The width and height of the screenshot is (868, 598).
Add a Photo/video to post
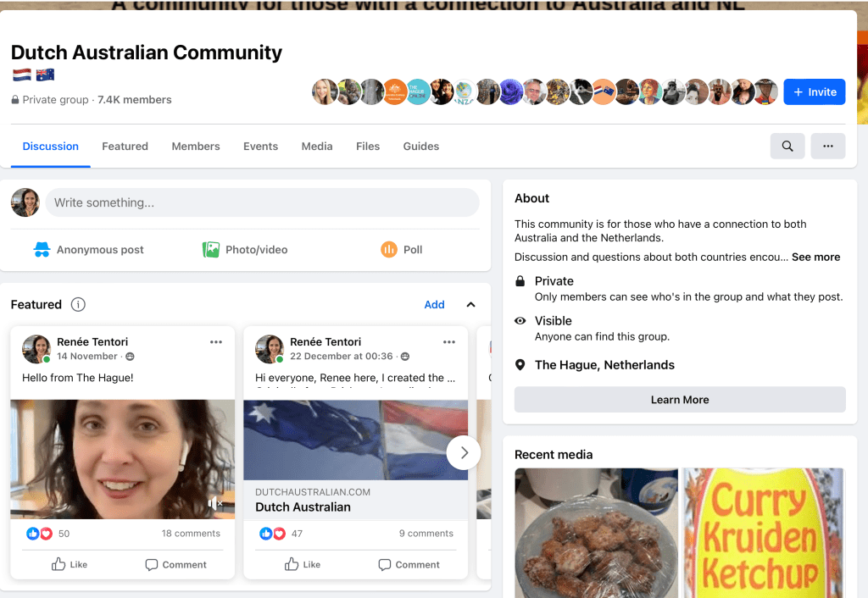coord(245,250)
